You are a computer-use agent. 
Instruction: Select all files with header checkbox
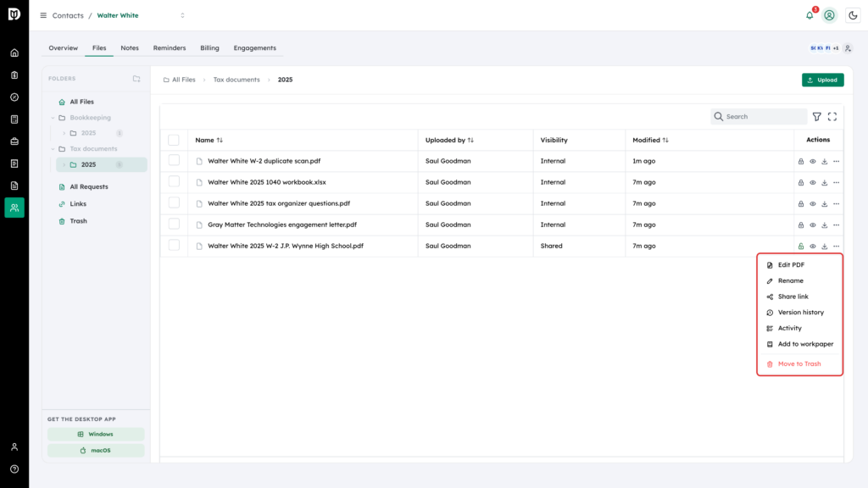click(174, 140)
